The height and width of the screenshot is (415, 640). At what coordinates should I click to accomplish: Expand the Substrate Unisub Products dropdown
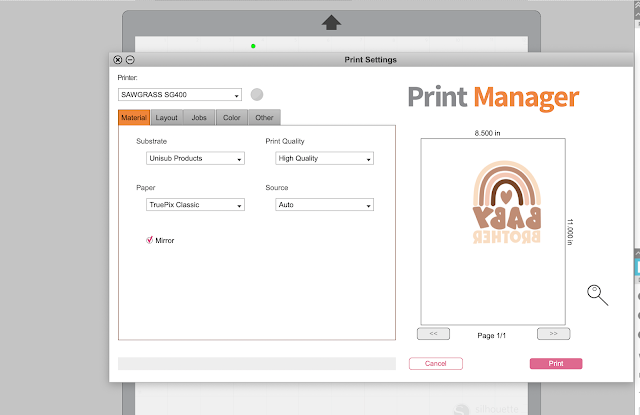coord(195,158)
